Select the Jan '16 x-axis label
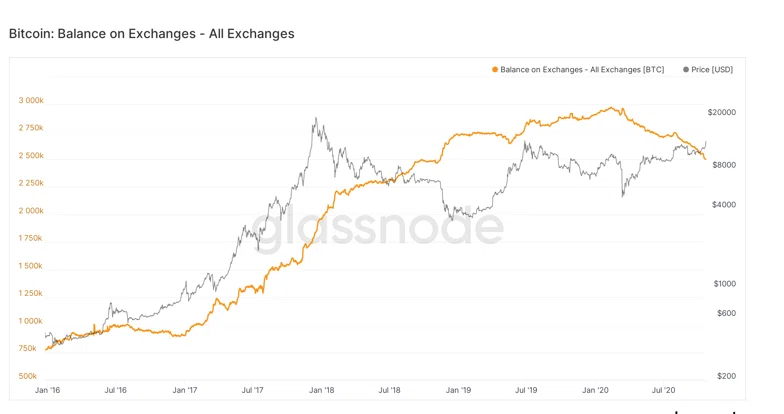Screen dimensions: 784x414 pos(48,390)
